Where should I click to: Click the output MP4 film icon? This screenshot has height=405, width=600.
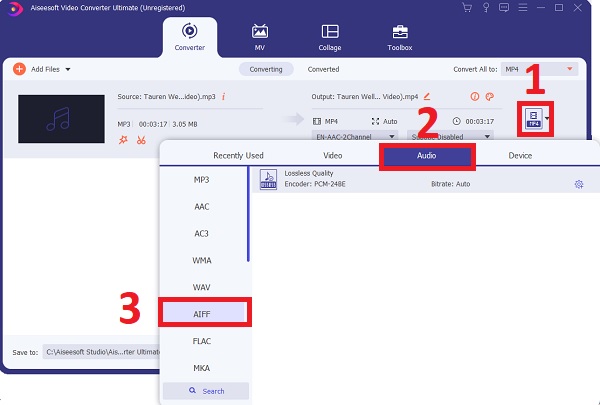(x=317, y=121)
